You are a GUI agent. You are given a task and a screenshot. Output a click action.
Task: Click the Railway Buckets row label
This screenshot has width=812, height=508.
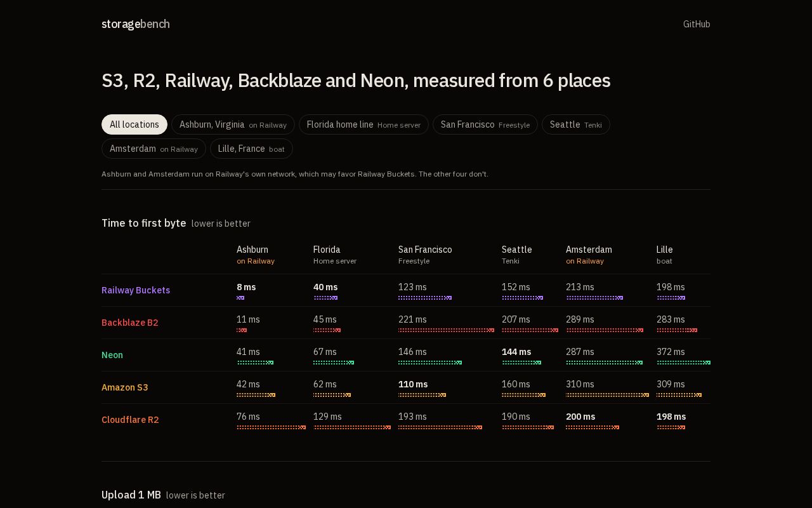(x=136, y=290)
